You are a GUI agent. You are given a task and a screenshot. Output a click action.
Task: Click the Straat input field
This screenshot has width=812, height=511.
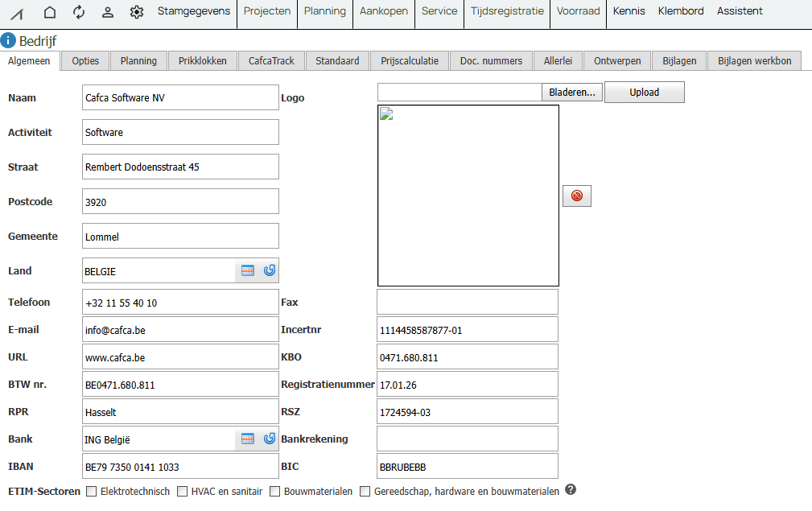[180, 167]
